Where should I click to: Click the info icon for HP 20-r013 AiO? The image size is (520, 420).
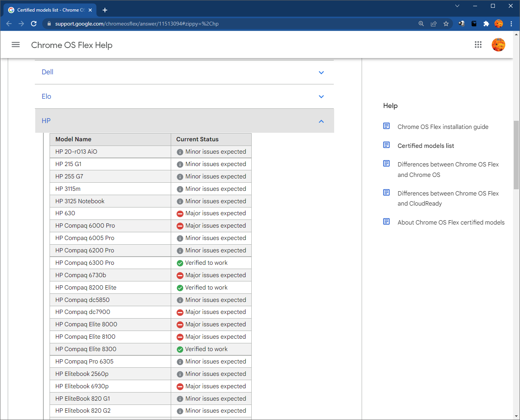coord(180,152)
